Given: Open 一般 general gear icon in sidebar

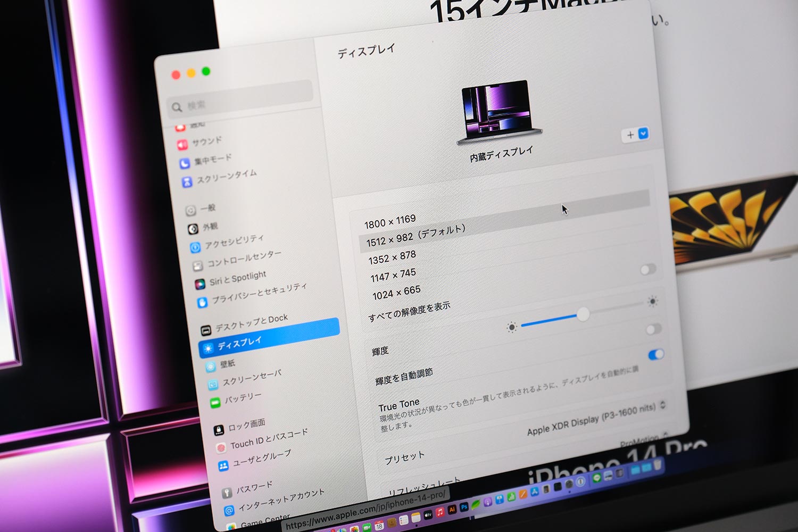Looking at the screenshot, I should 190,211.
